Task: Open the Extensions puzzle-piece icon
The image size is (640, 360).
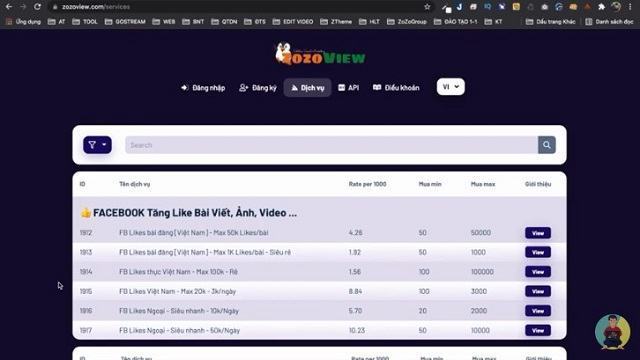Action: 601,7
